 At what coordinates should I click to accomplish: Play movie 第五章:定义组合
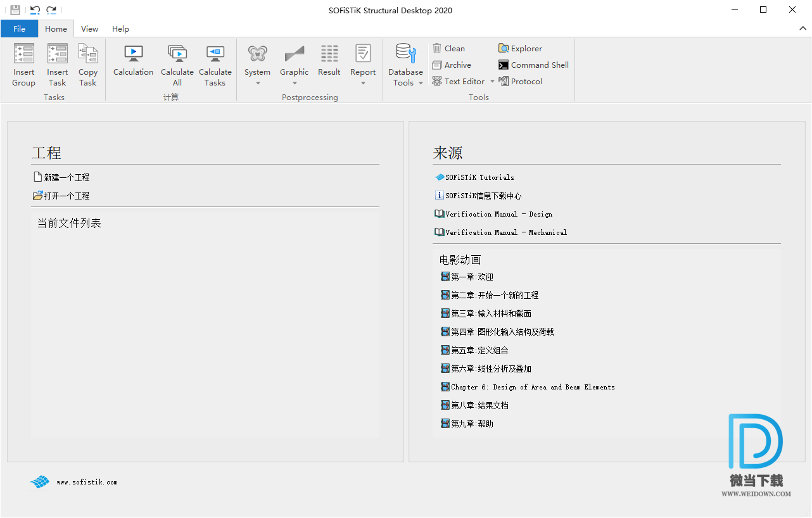tap(474, 351)
